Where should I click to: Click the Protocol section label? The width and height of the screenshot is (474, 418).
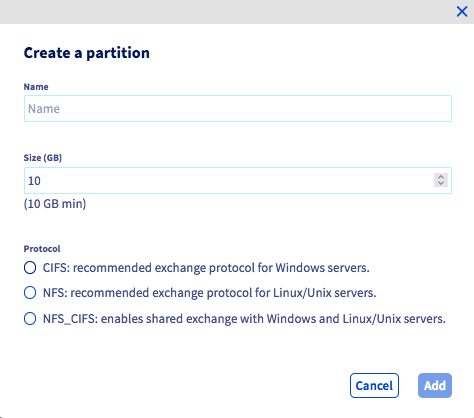[x=42, y=249]
